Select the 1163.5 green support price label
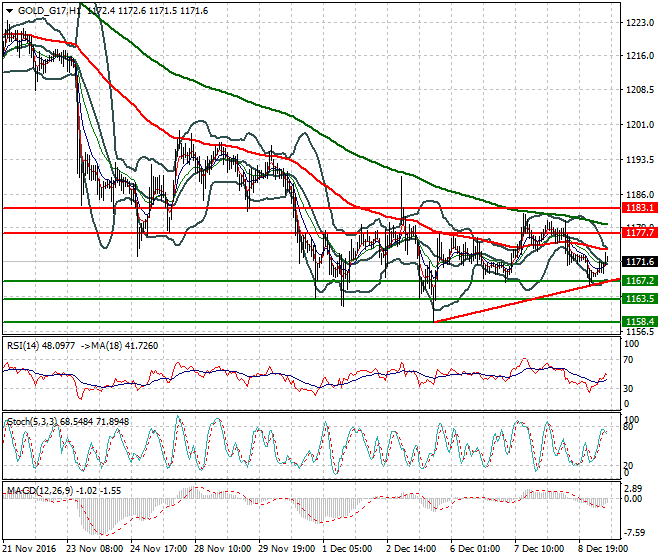 [640, 299]
